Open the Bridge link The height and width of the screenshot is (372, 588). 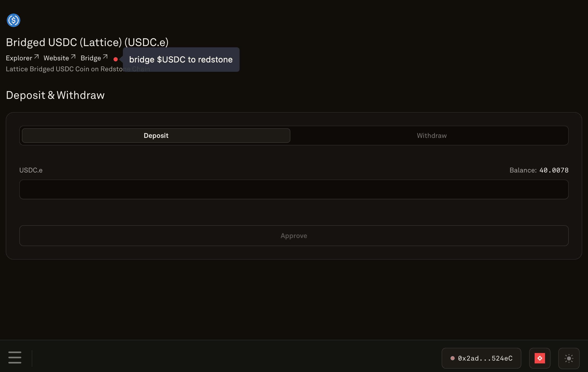(91, 58)
